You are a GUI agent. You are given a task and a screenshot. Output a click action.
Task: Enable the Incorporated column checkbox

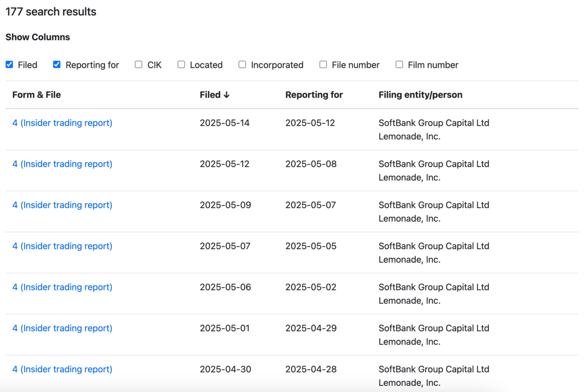pyautogui.click(x=242, y=65)
